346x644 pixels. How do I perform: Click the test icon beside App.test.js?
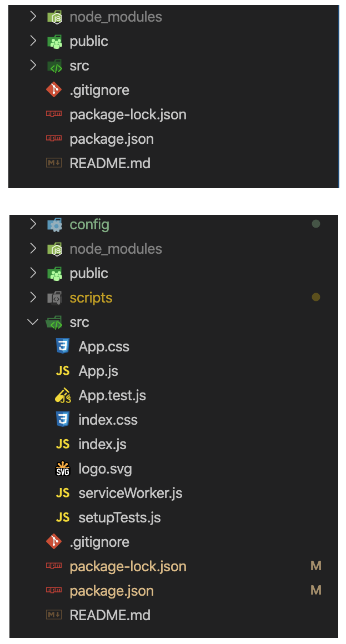click(x=62, y=395)
